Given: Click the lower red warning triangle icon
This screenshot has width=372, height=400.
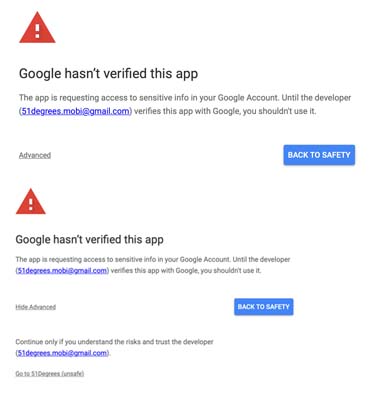Looking at the screenshot, I should tap(31, 201).
